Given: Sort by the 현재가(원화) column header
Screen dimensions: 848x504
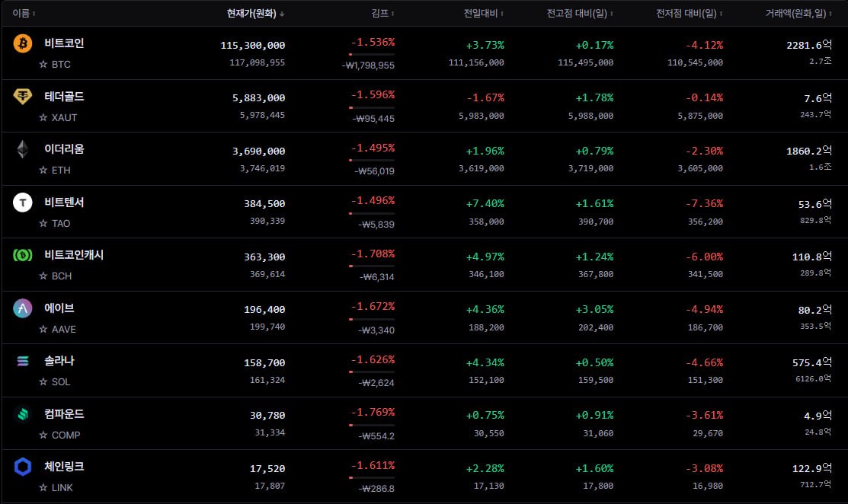Looking at the screenshot, I should click(x=255, y=13).
